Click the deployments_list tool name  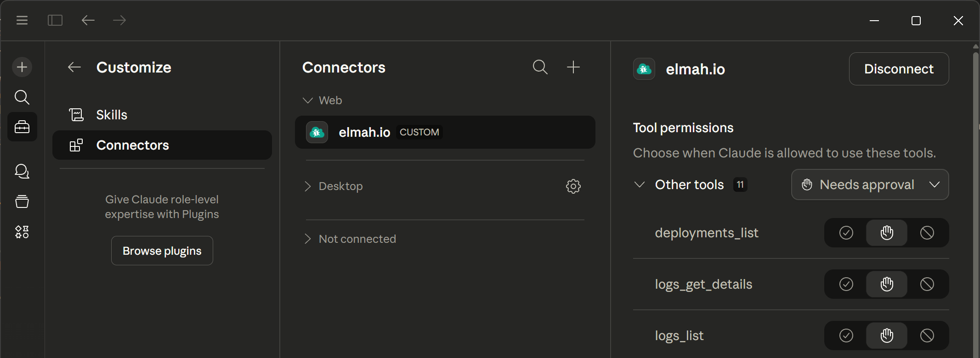click(x=707, y=233)
